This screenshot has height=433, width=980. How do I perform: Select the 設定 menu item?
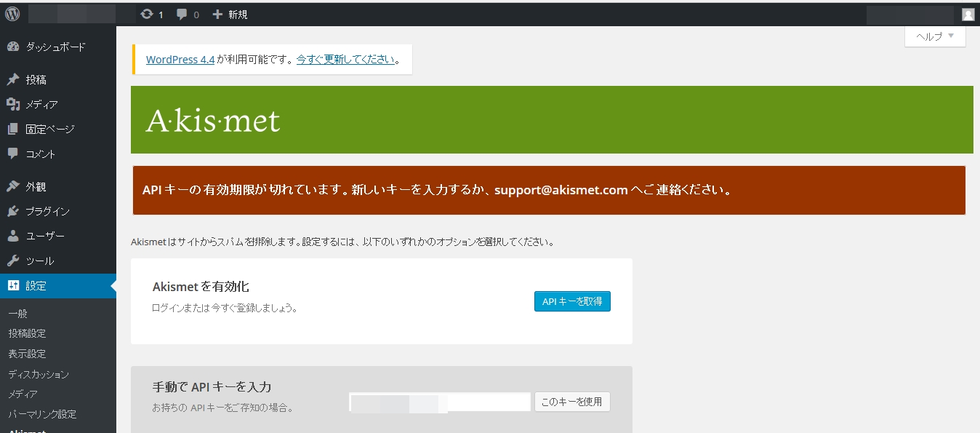tap(58, 286)
